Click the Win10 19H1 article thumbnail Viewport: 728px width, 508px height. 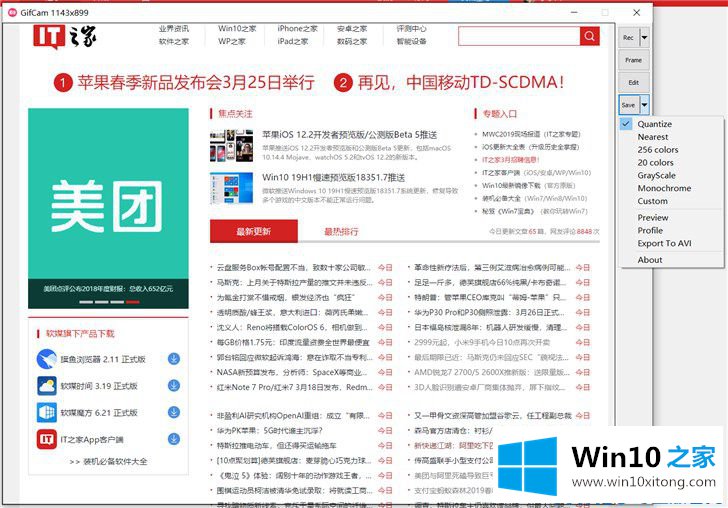(x=231, y=188)
